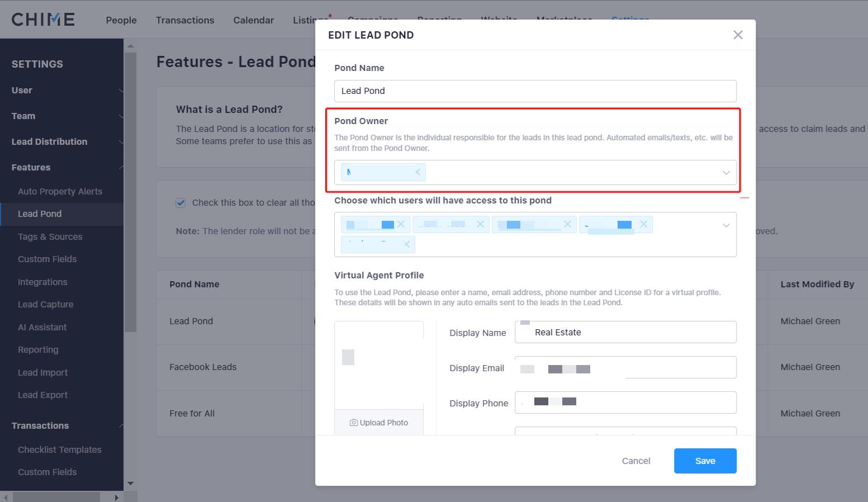Open the Pond Owner dropdown
The image size is (868, 502).
point(726,173)
